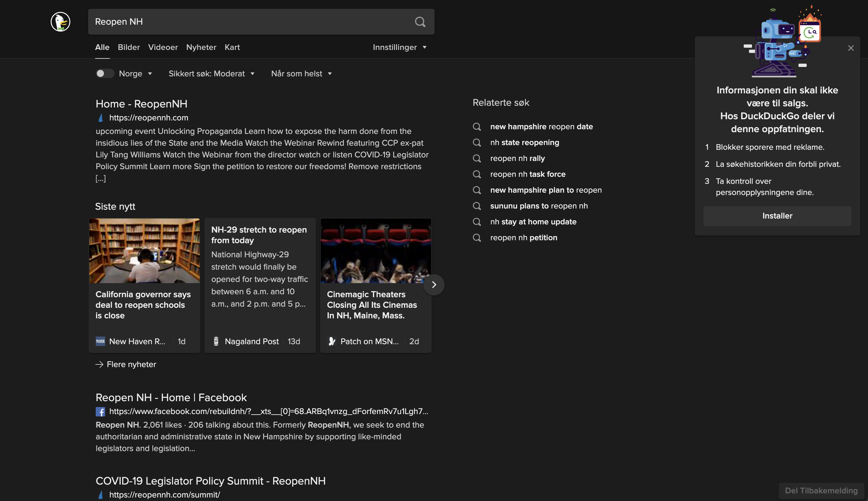The height and width of the screenshot is (501, 868).
Task: Click the reopennh.com/summit/ URL link
Action: [164, 495]
